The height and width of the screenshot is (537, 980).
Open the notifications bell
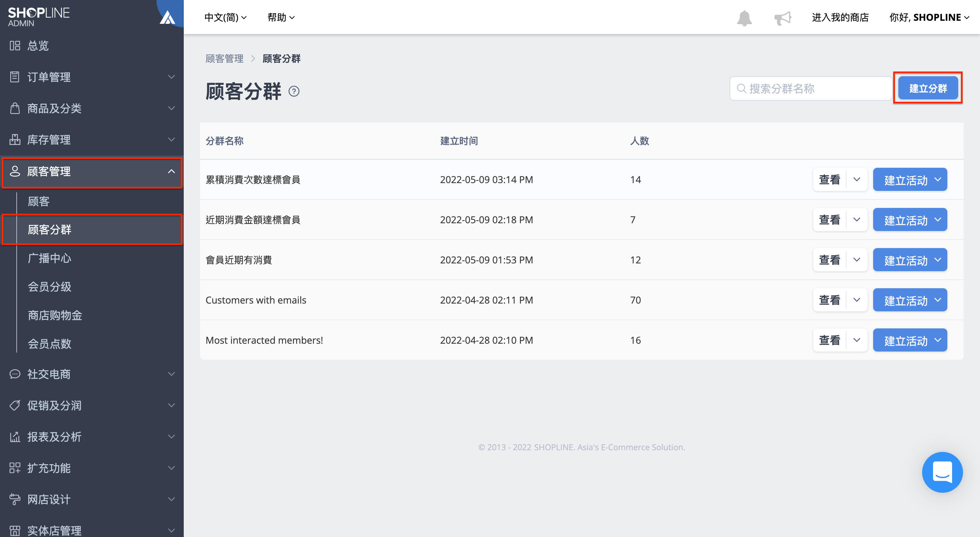[x=744, y=18]
